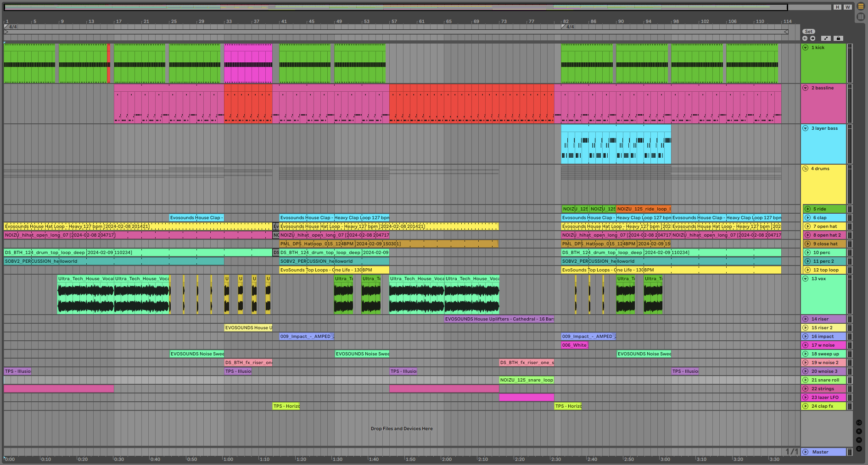Unfold the 15 riser 2 track

pyautogui.click(x=806, y=328)
